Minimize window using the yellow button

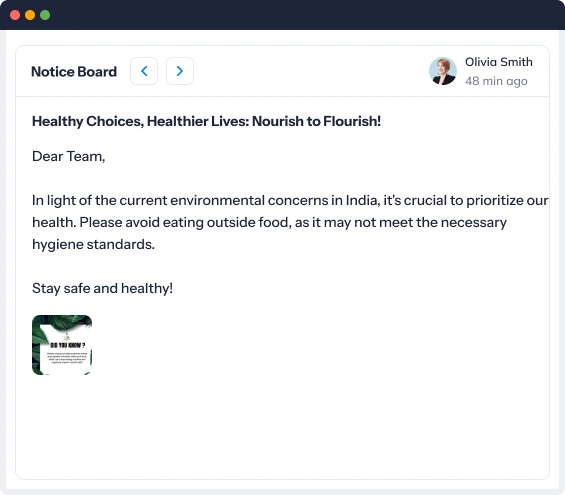[30, 15]
